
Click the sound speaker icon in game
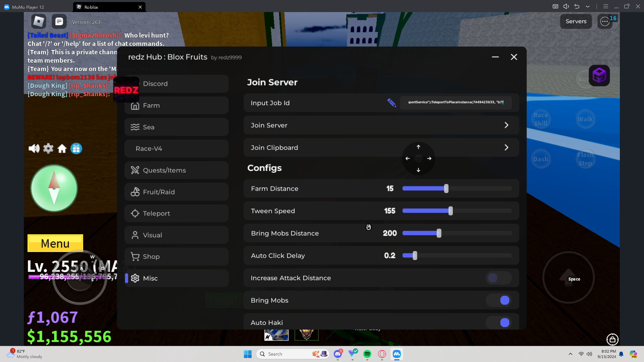34,148
